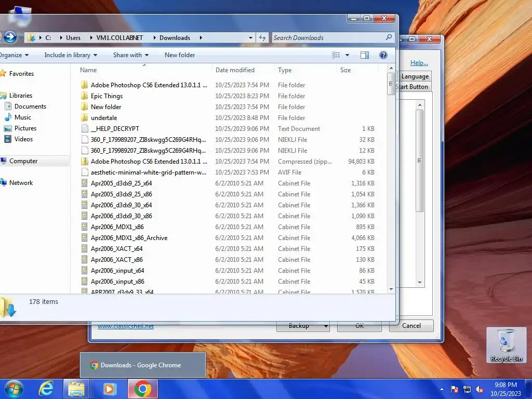This screenshot has width=532, height=399.
Task: Select the Pictures library icon
Action: [x=8, y=128]
